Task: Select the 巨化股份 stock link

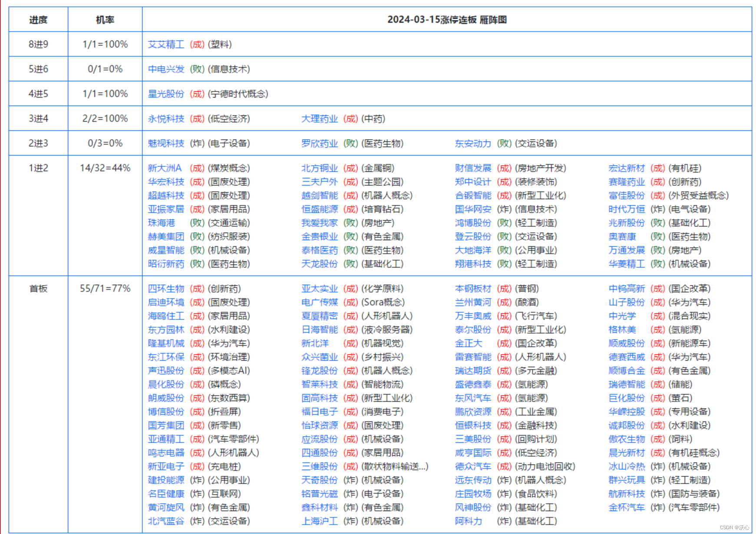Action: tap(627, 398)
